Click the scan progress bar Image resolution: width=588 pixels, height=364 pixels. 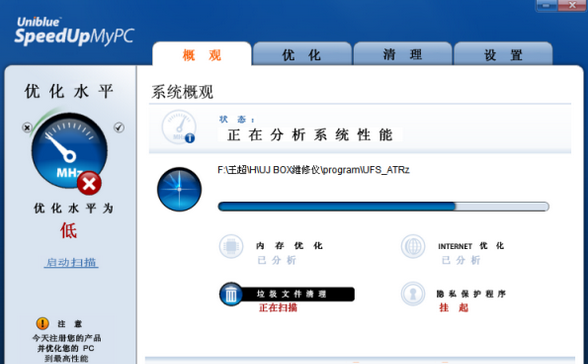pos(383,206)
